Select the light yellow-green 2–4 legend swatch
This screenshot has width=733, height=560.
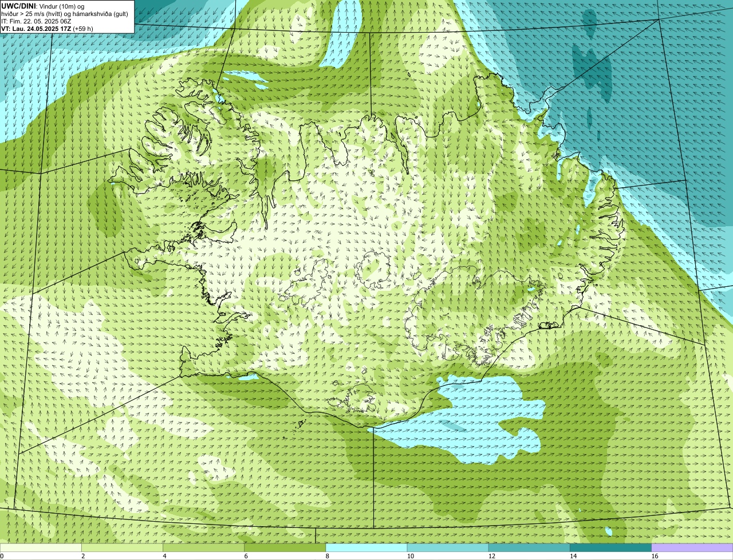[122, 547]
